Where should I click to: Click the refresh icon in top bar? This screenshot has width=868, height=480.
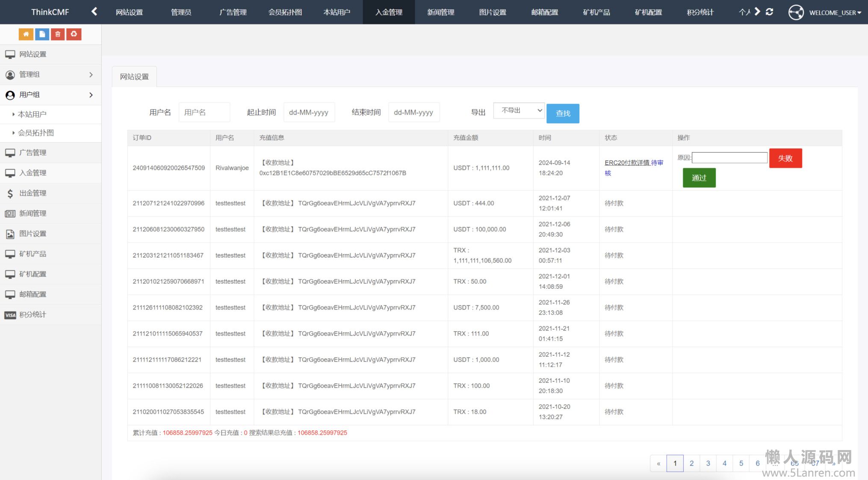[x=769, y=12]
